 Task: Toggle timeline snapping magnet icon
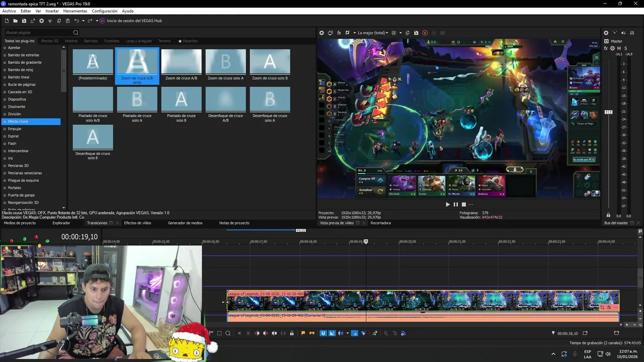[323, 333]
